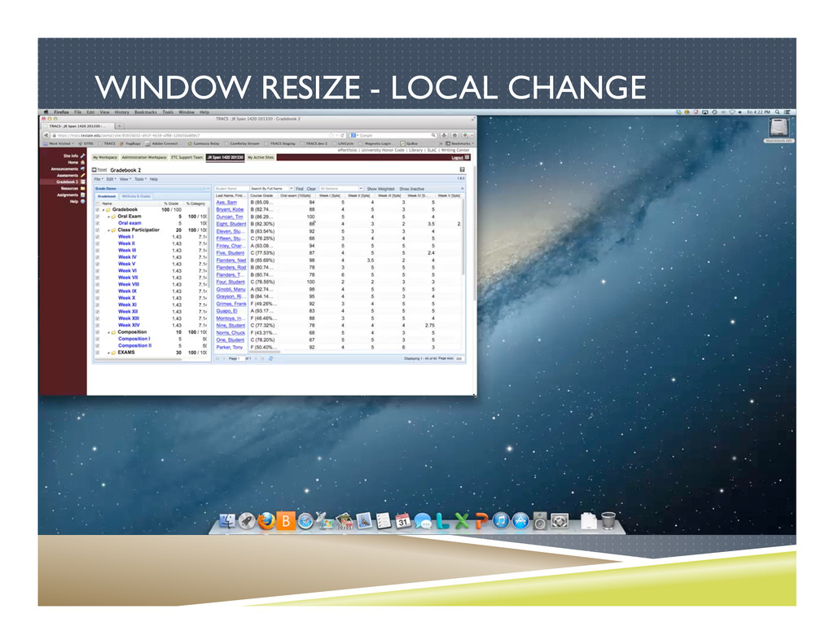Collapse the Class Participation category
834x644 pixels.
108,230
